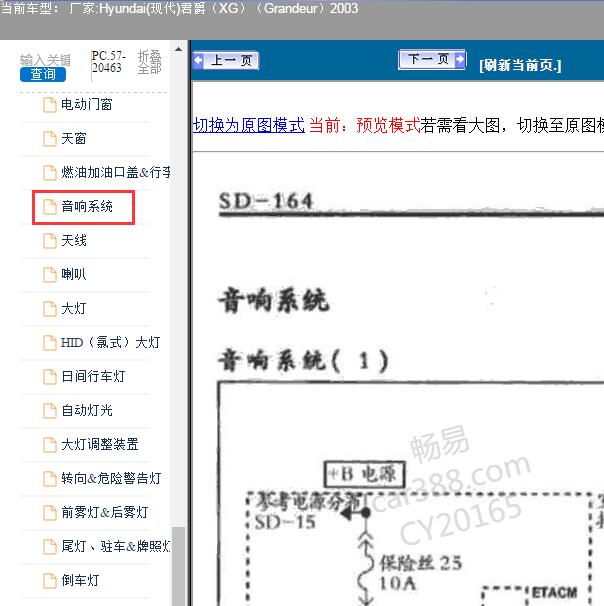Click the 当前车型 Hyundai Grandeur 2003 title

179,8
